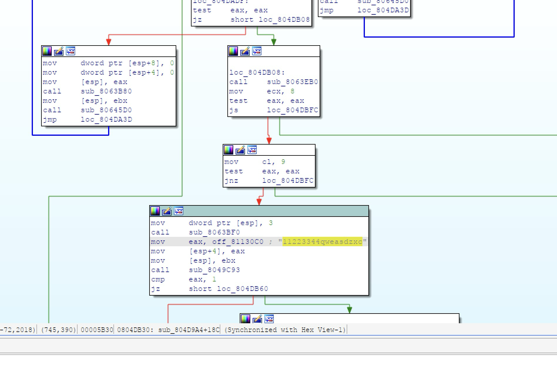Select line 'mov cl, 9'

(x=255, y=162)
